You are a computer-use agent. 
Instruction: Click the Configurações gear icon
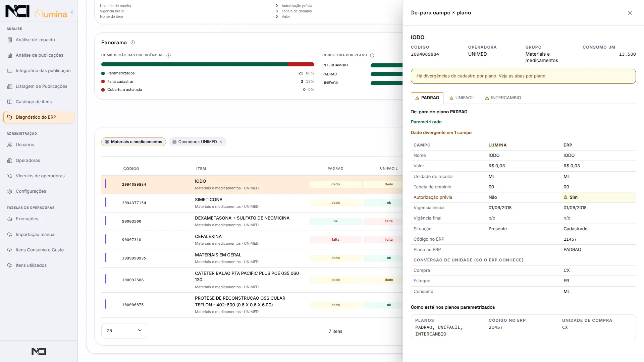pyautogui.click(x=10, y=191)
